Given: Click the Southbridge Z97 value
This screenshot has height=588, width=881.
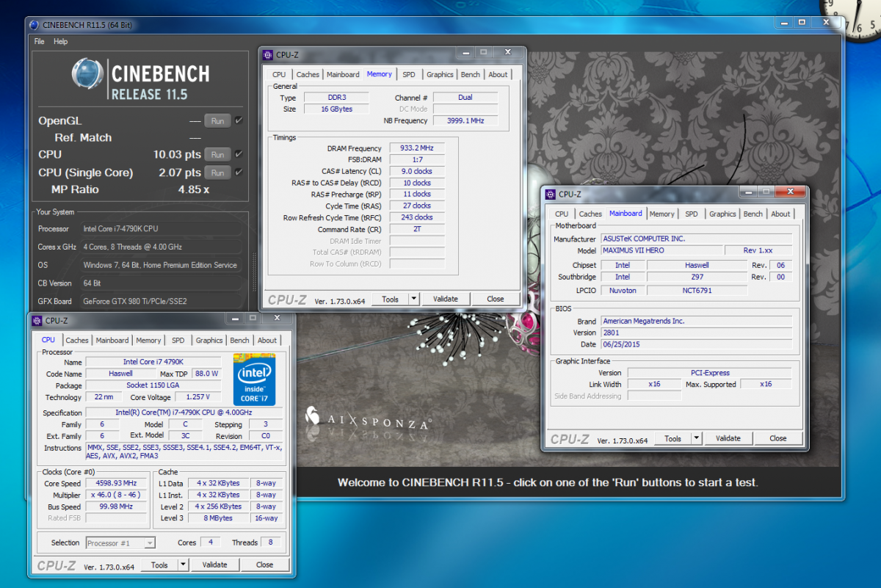Looking at the screenshot, I should [697, 277].
